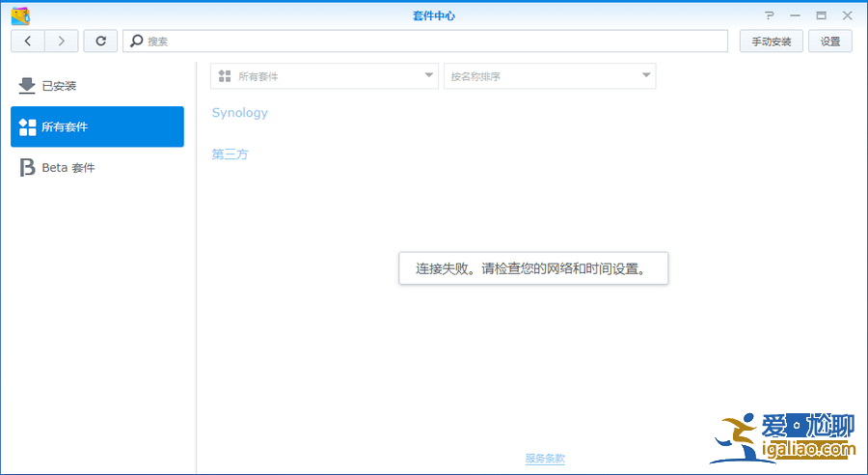Click the grid icon beside sidebar 所有套件
The image size is (868, 475).
point(27,126)
